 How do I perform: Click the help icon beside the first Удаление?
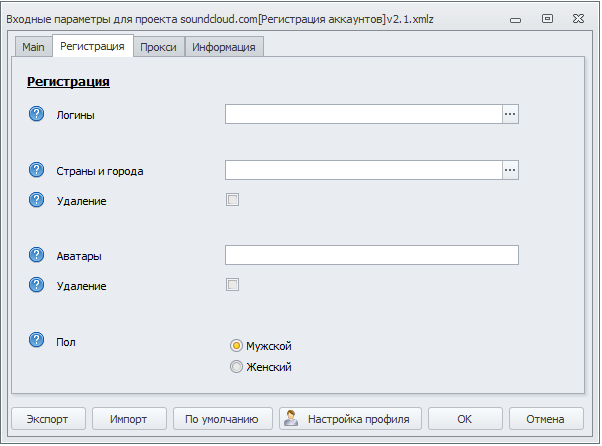[38, 200]
